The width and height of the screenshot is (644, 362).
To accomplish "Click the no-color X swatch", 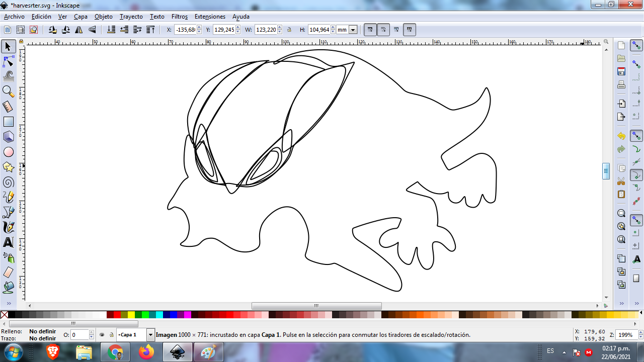I will pos(4,315).
